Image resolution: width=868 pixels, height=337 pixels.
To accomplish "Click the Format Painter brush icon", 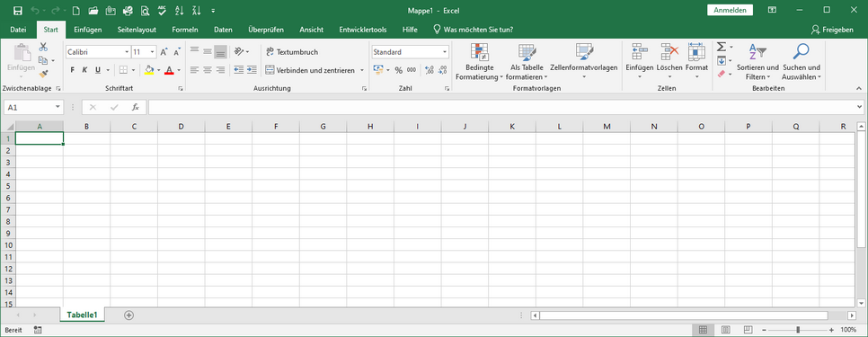I will pos(43,74).
